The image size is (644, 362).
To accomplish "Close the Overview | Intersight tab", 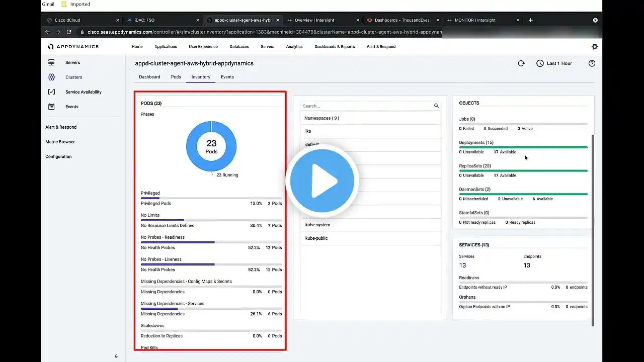I will click(x=358, y=20).
